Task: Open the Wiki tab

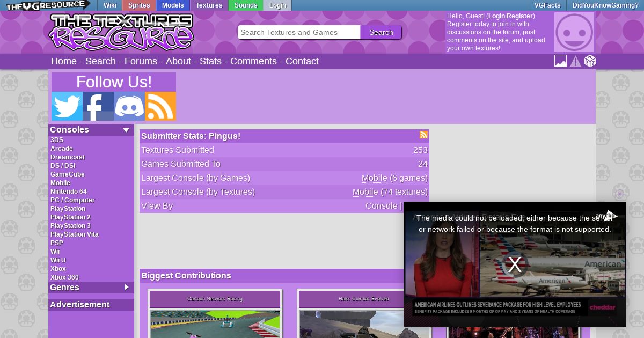Action: [x=110, y=5]
